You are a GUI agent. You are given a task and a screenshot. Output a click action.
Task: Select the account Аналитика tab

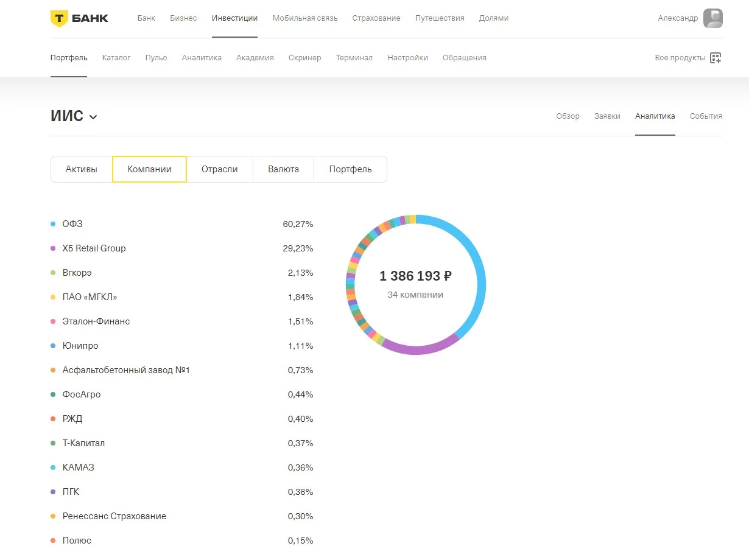[x=655, y=116]
